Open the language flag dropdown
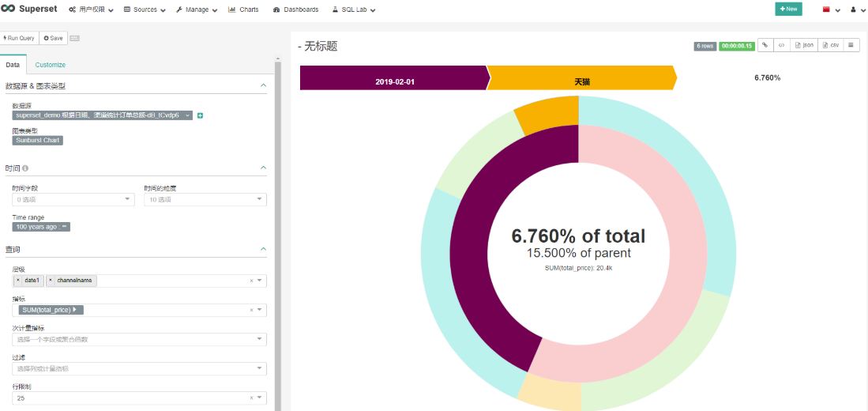Screen dimensions: 868x411 click(832, 9)
